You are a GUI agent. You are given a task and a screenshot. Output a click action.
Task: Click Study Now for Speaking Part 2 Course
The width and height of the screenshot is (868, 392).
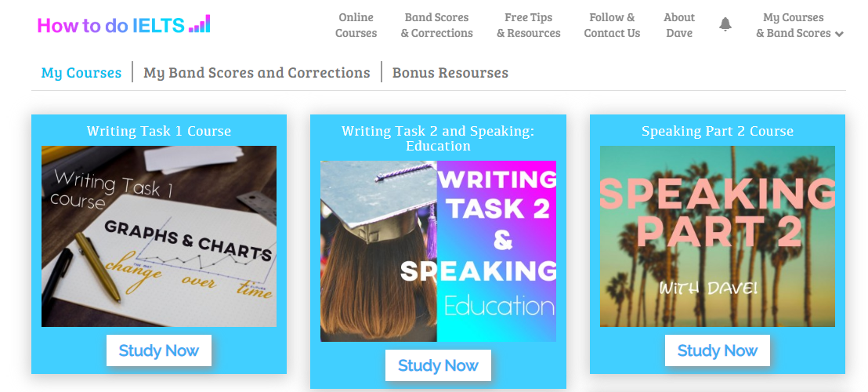[718, 350]
